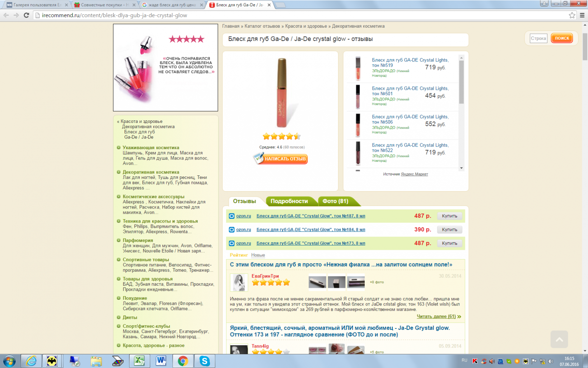Click the RU language indicator in tray
This screenshot has width=588, height=368.
[x=464, y=360]
